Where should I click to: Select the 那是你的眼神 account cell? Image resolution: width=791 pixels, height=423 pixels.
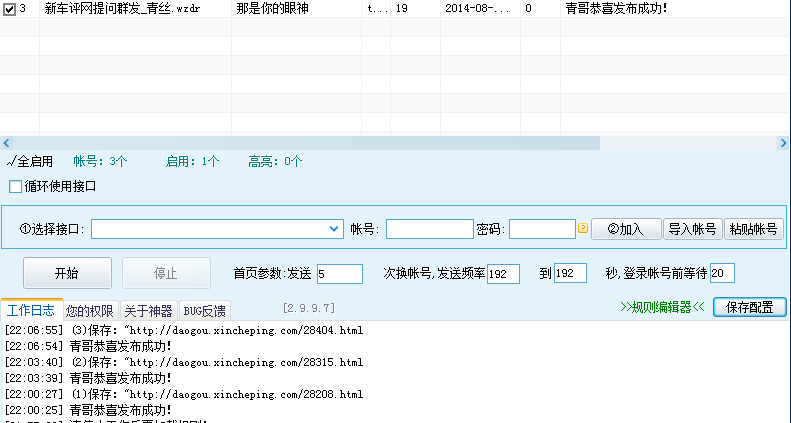coord(296,9)
